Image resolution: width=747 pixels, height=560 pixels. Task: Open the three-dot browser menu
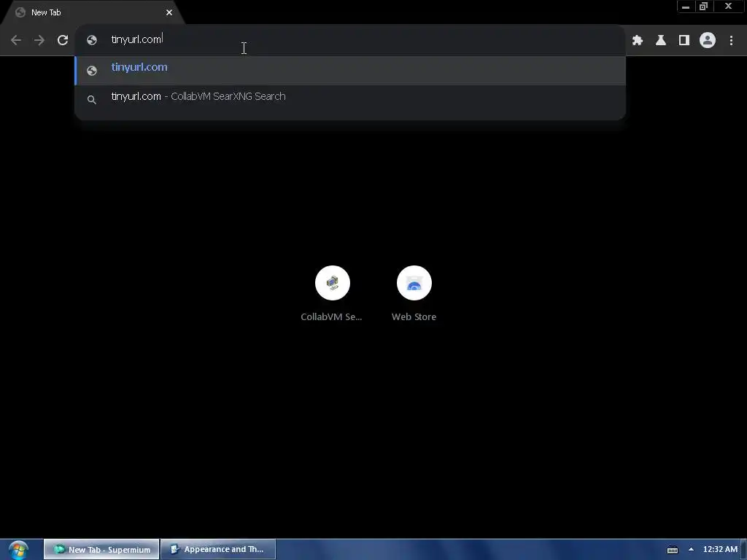[x=731, y=41]
